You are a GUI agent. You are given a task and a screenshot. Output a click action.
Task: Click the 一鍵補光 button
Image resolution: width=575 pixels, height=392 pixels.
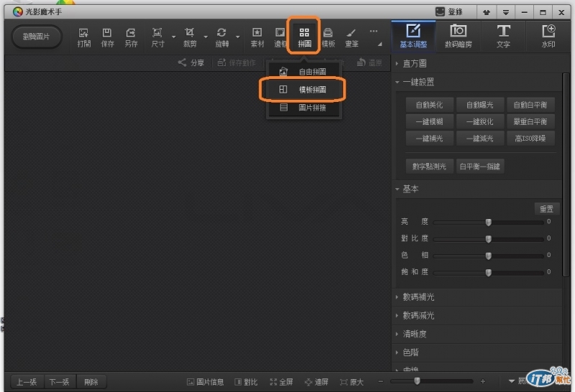coord(429,139)
